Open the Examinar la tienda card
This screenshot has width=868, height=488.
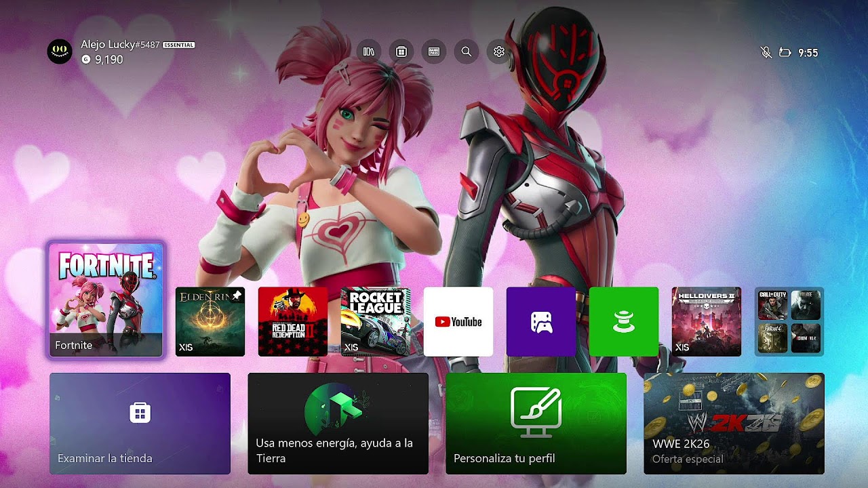[x=140, y=424]
